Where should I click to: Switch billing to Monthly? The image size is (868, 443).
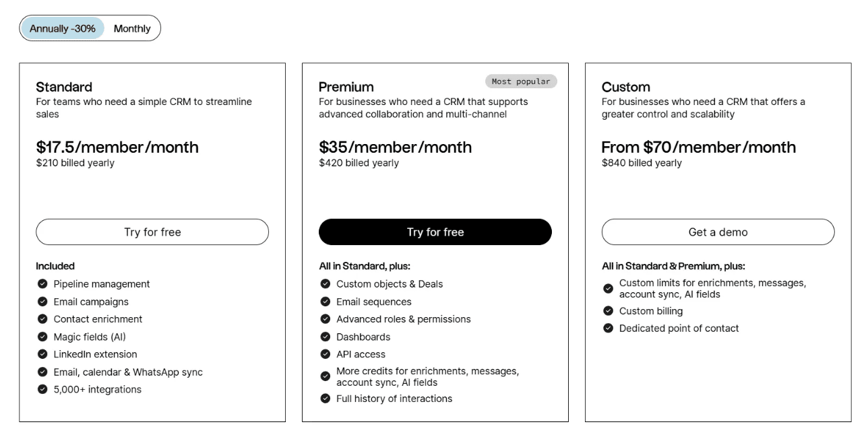tap(132, 29)
